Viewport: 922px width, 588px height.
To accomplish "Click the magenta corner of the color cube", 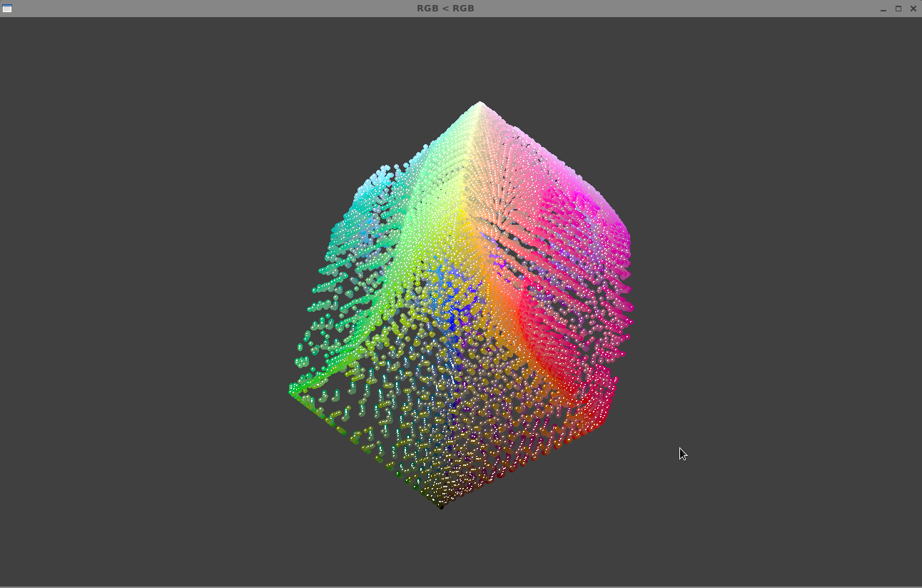I will [x=617, y=235].
